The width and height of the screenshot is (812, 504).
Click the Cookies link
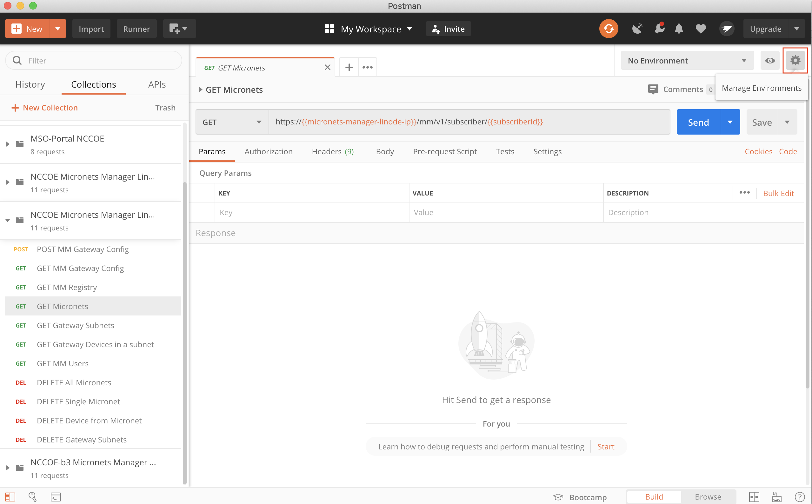(x=758, y=151)
